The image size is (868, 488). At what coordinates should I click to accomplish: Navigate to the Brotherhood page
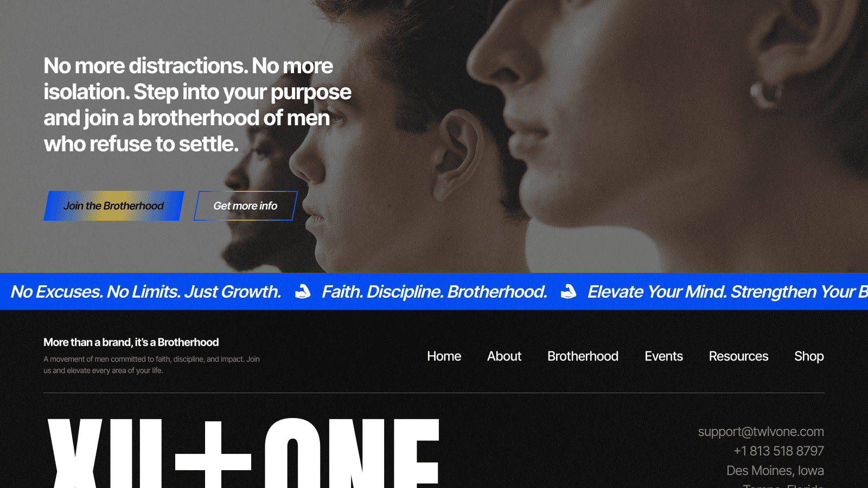(583, 356)
